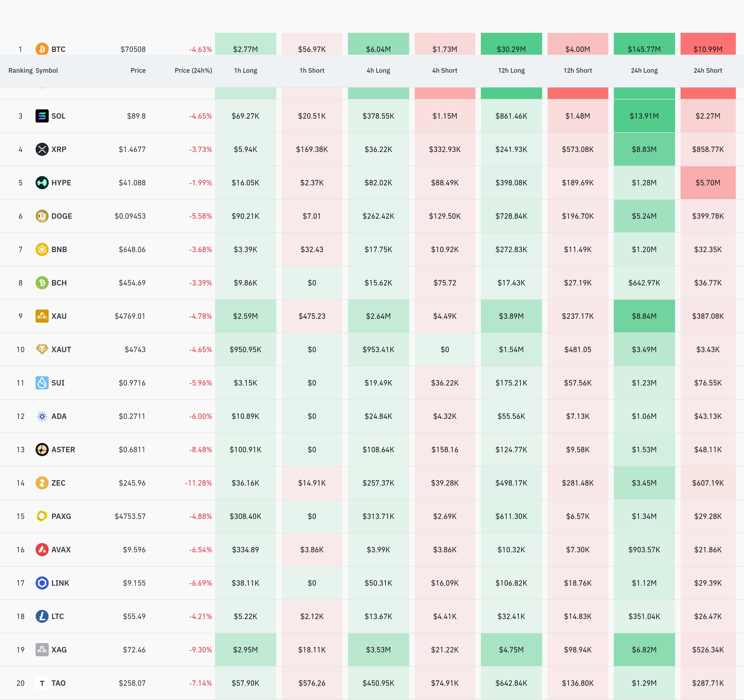Click the Ranking column header
The width and height of the screenshot is (744, 700).
click(20, 70)
